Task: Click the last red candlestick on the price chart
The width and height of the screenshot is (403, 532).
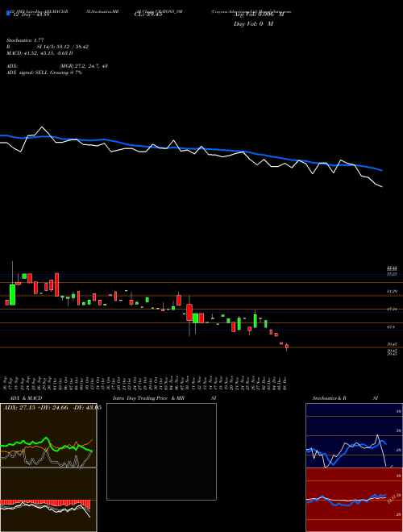Action: (x=287, y=346)
